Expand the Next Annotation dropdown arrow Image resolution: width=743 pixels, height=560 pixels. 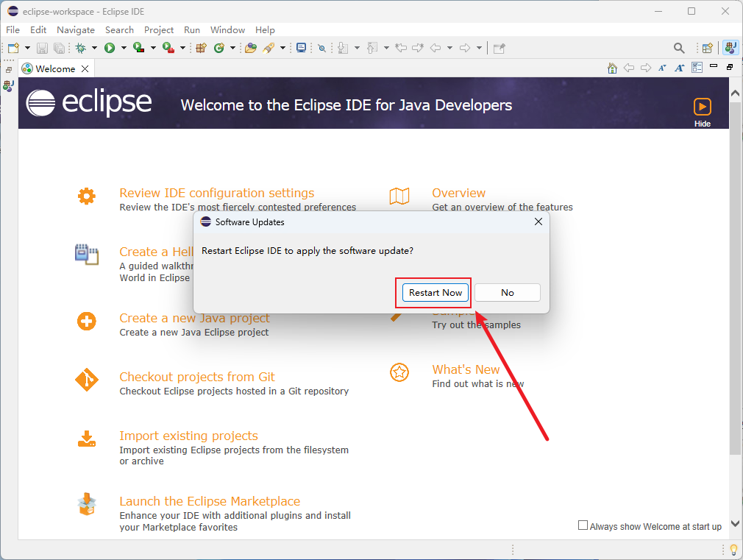357,48
